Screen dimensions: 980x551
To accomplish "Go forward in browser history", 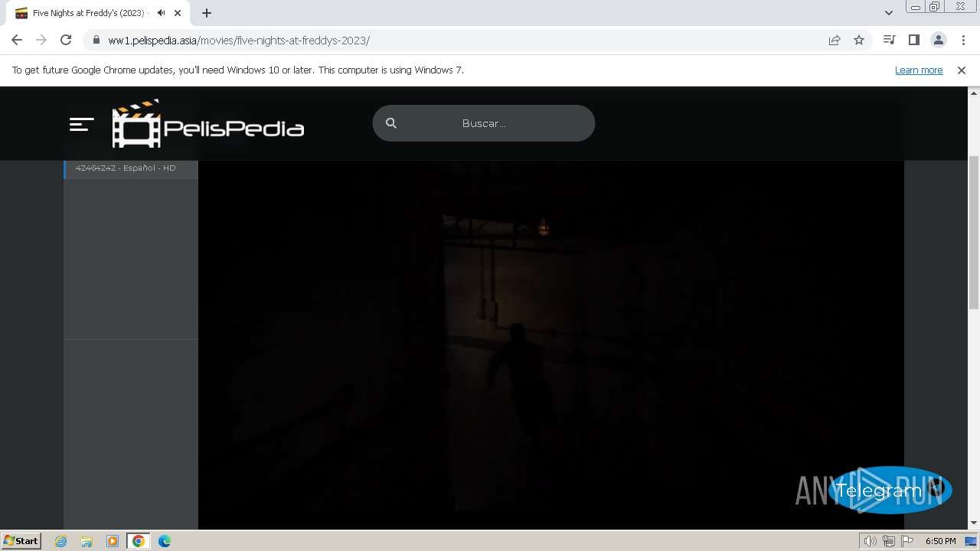I will click(x=41, y=40).
